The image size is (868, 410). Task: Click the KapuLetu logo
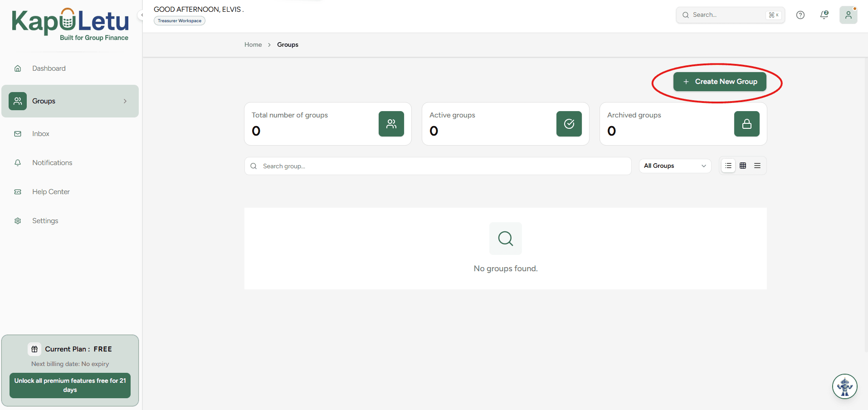click(70, 24)
